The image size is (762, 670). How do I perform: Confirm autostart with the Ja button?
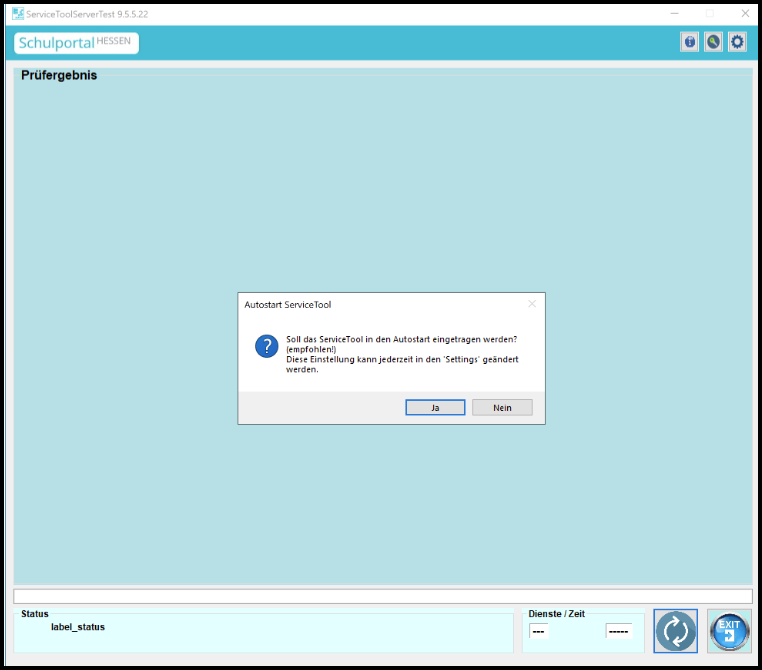point(435,408)
